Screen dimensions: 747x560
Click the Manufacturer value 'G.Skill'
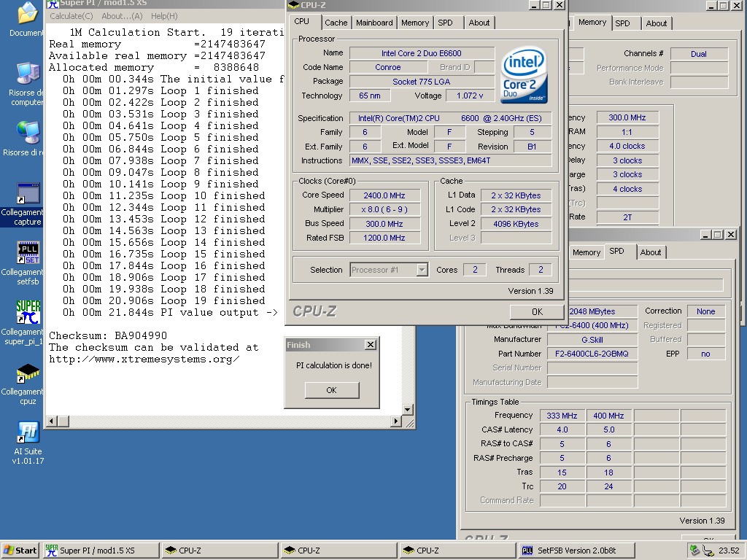(592, 340)
